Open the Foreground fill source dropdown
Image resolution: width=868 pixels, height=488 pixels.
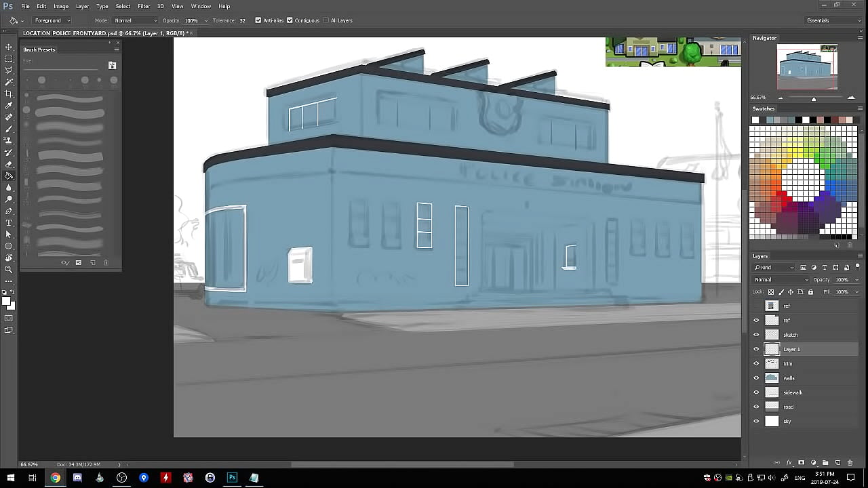[52, 20]
